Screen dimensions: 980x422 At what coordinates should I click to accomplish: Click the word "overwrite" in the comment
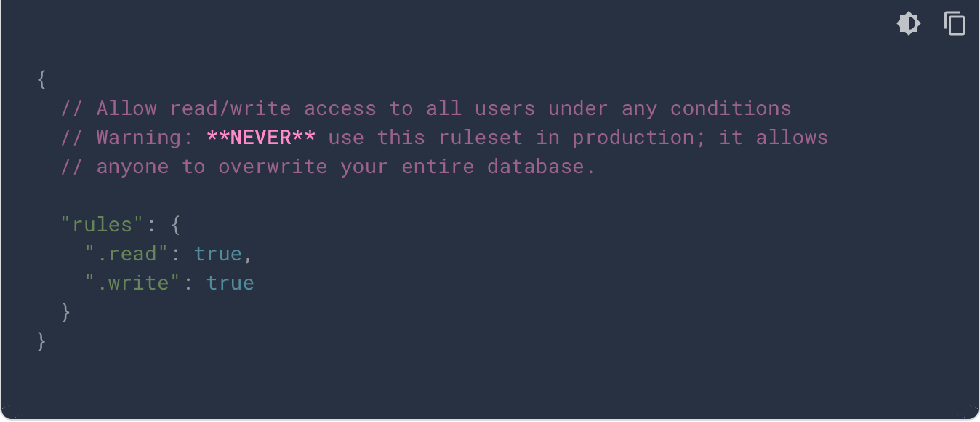[x=273, y=167]
